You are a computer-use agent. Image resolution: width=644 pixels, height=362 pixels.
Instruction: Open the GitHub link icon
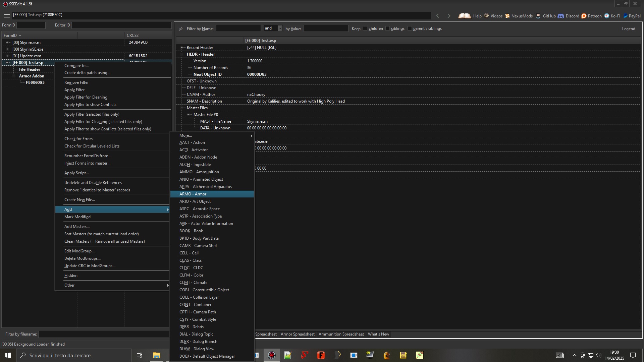[538, 16]
